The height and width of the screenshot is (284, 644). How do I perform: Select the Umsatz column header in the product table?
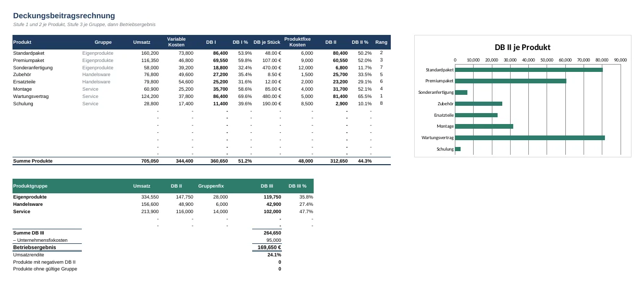click(x=142, y=42)
